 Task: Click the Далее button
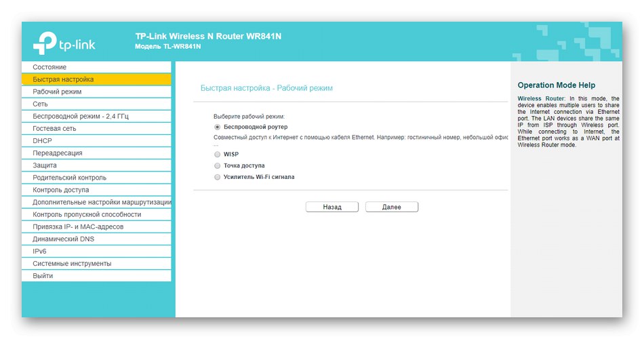coord(392,207)
